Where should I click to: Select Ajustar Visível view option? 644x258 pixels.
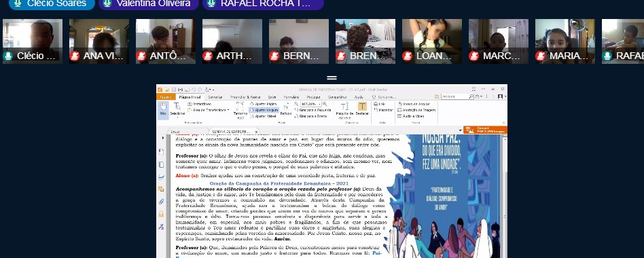click(263, 116)
